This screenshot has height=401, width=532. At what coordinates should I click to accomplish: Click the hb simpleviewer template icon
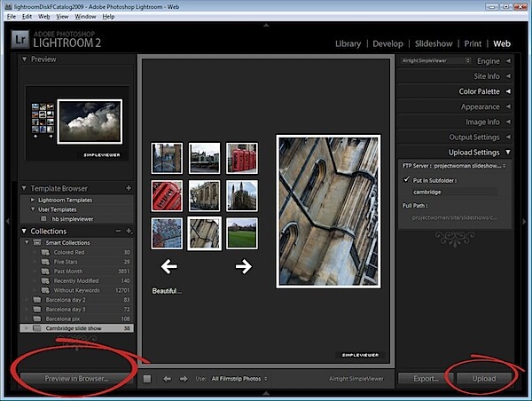[43, 218]
